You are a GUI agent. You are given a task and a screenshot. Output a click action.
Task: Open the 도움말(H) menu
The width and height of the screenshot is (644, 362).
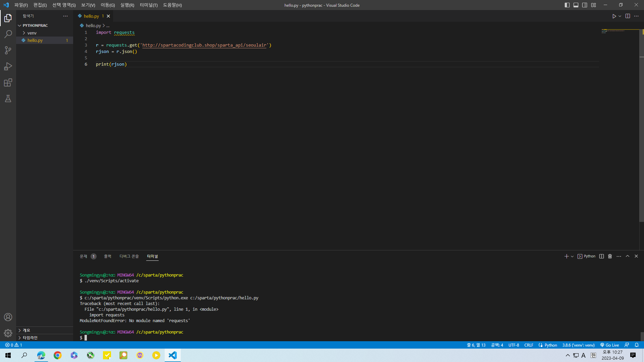pyautogui.click(x=172, y=5)
